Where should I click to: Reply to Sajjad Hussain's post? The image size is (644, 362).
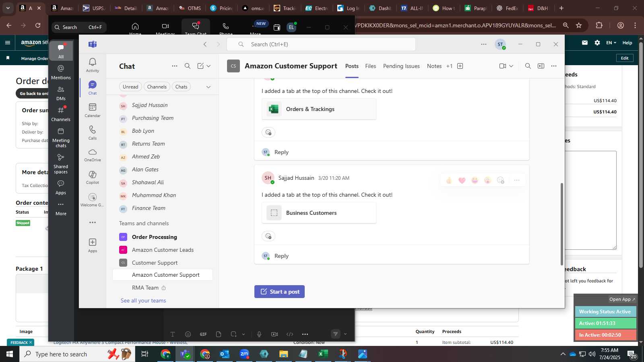point(281,256)
